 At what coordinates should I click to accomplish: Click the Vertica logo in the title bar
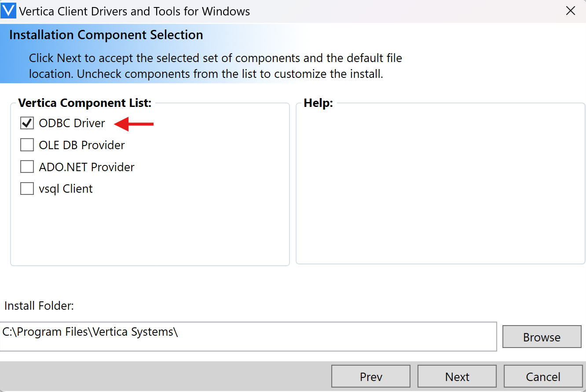click(x=8, y=11)
